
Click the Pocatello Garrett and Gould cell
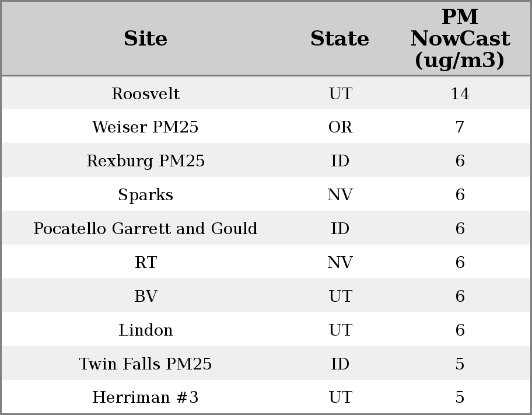(x=145, y=229)
